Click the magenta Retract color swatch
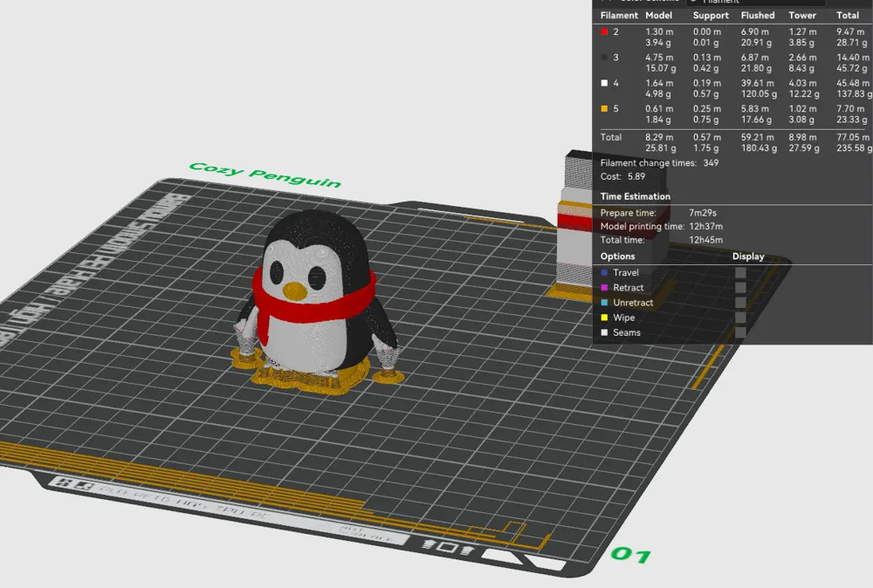The width and height of the screenshot is (873, 588). click(605, 288)
